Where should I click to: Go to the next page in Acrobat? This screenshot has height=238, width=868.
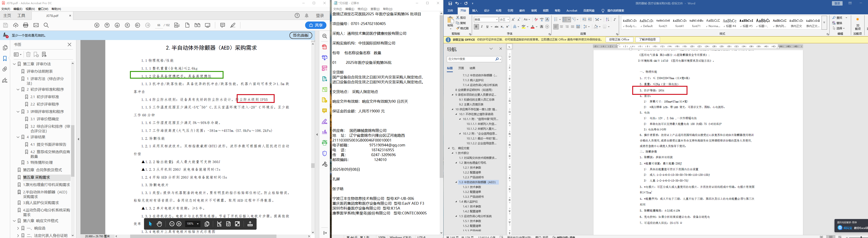click(x=117, y=25)
